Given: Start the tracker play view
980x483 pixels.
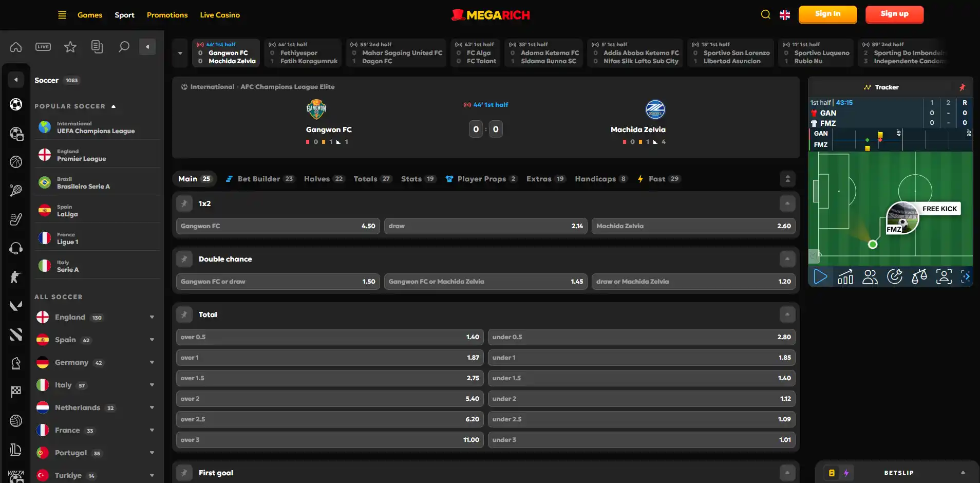Looking at the screenshot, I should point(821,277).
